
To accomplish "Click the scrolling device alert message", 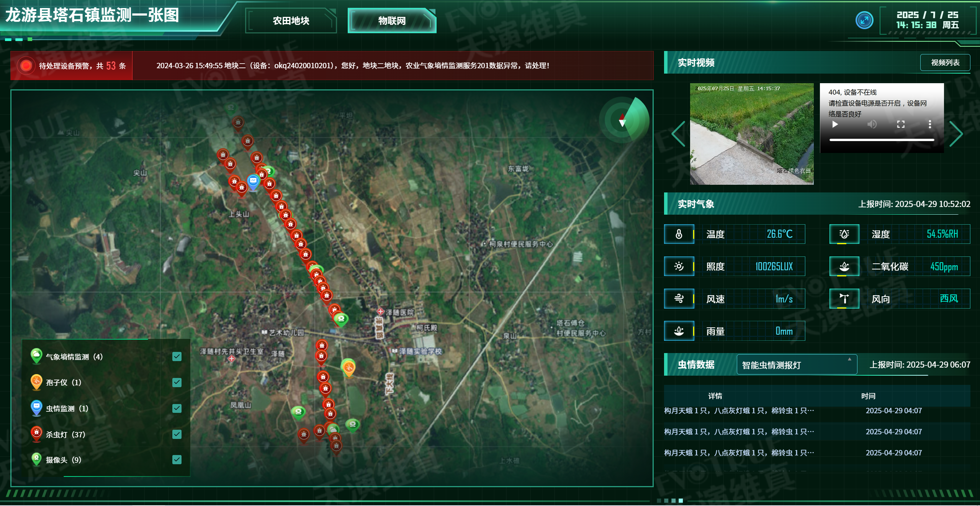I will point(352,66).
